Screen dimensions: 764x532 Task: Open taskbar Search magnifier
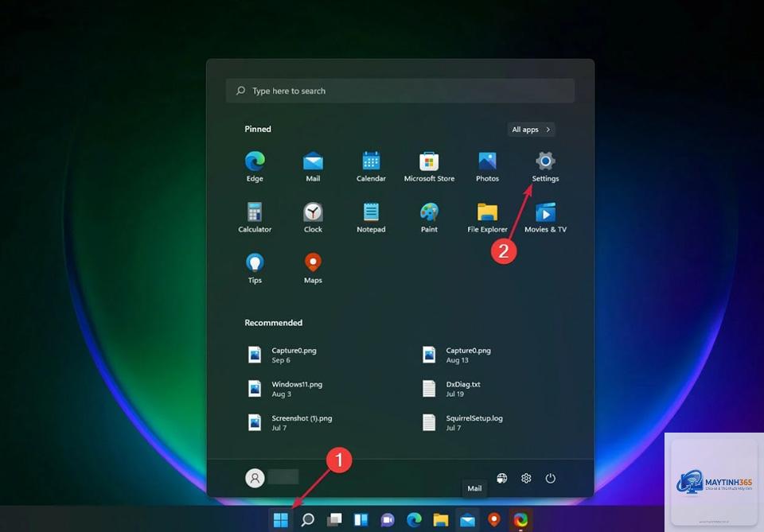point(307,520)
